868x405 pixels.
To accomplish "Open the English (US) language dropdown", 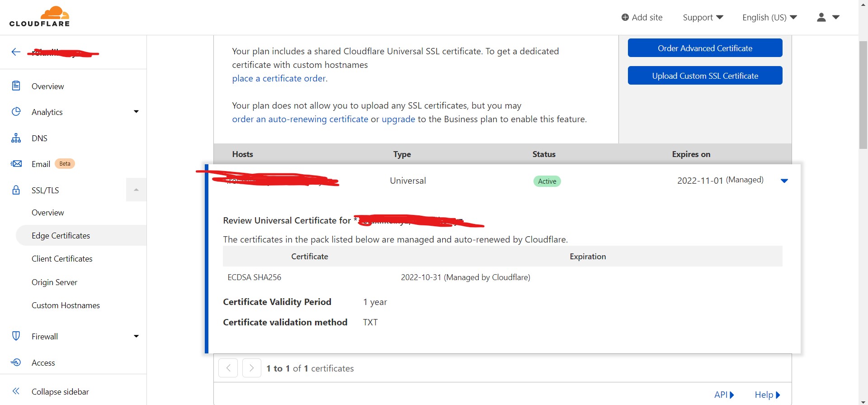I will click(769, 18).
